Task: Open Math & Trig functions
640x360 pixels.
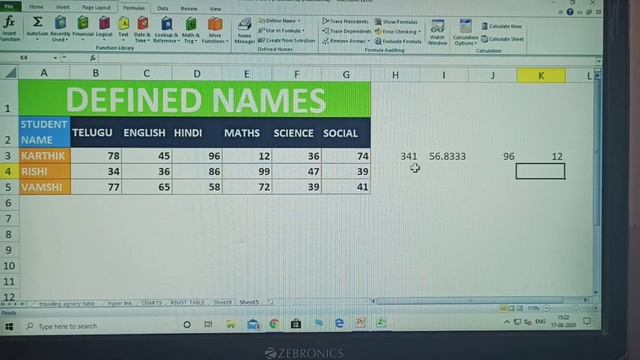Action: click(x=190, y=29)
